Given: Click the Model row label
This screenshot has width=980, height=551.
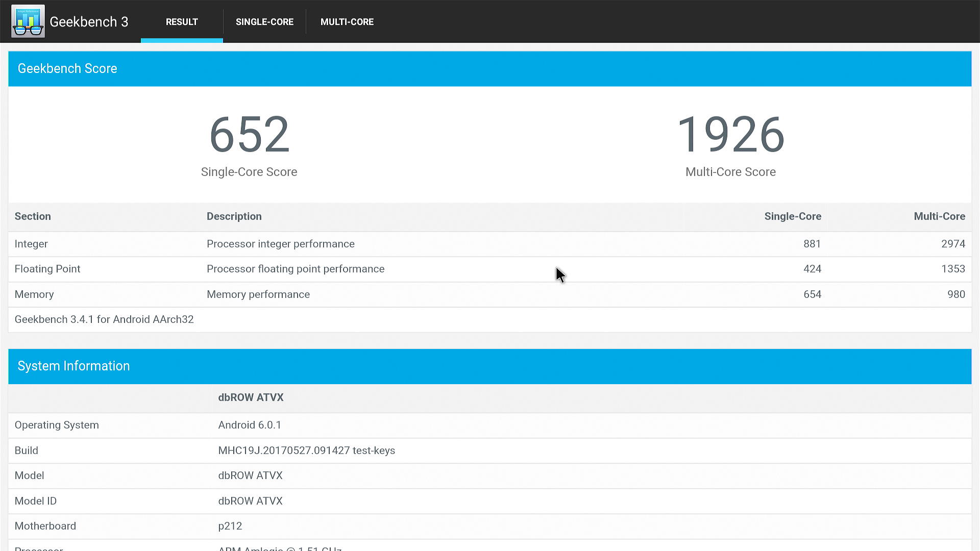Looking at the screenshot, I should [x=29, y=475].
